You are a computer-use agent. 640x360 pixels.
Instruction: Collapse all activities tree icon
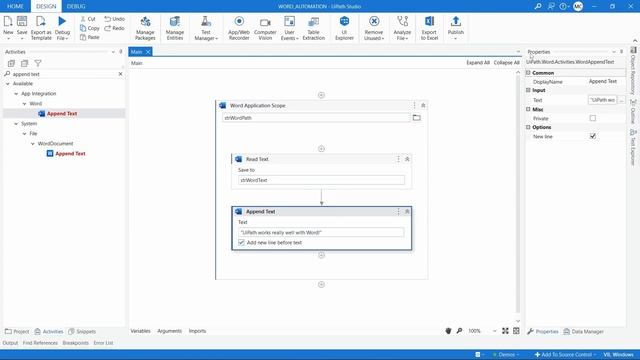(24, 63)
